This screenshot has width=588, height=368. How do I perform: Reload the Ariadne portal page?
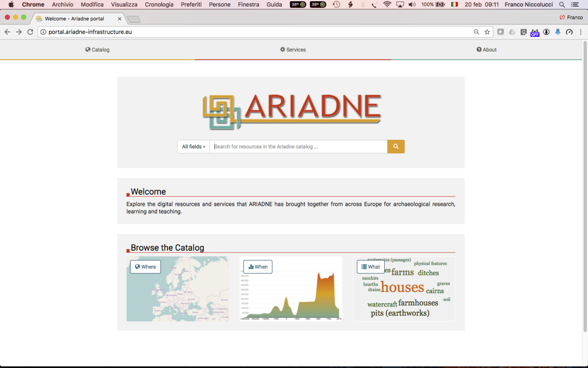click(x=30, y=32)
